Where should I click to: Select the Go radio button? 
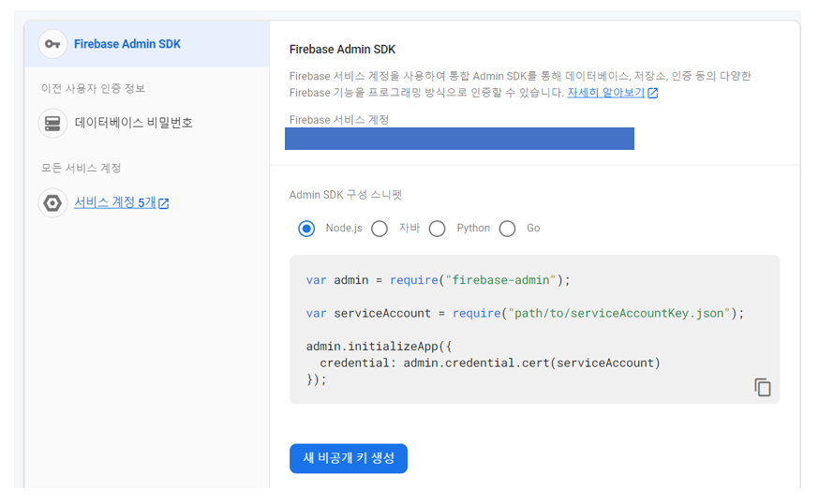tap(507, 229)
